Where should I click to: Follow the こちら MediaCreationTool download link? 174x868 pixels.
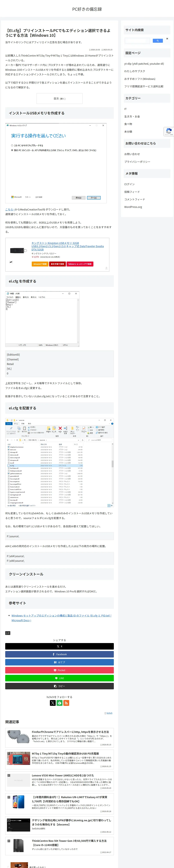pos(9,210)
